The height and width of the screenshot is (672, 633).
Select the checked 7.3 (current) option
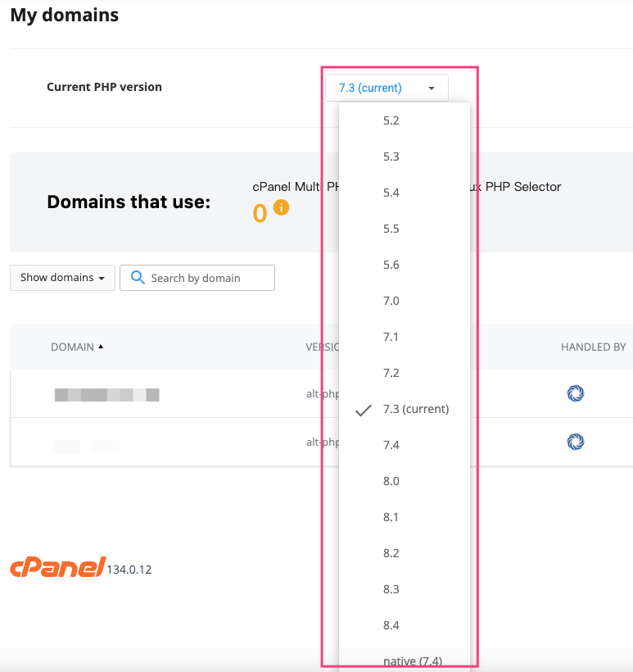tap(416, 409)
